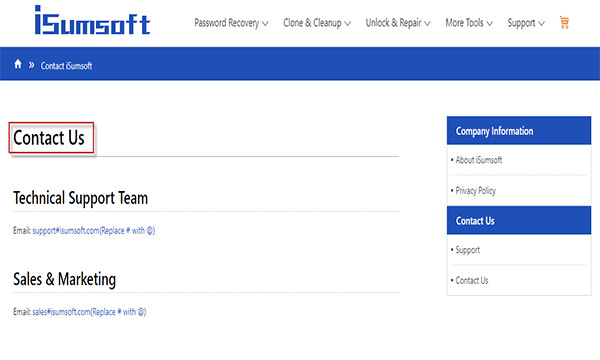Open Support link in sidebar list
600x360 pixels.
pyautogui.click(x=467, y=250)
